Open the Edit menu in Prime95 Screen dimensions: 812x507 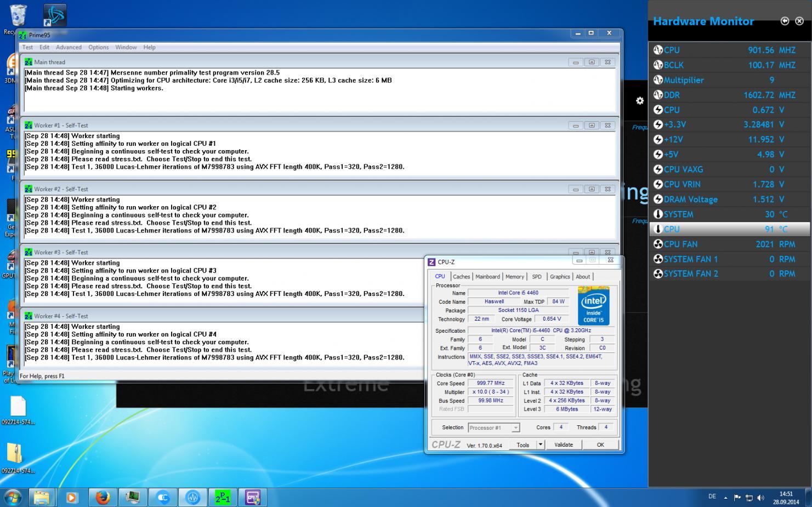44,47
